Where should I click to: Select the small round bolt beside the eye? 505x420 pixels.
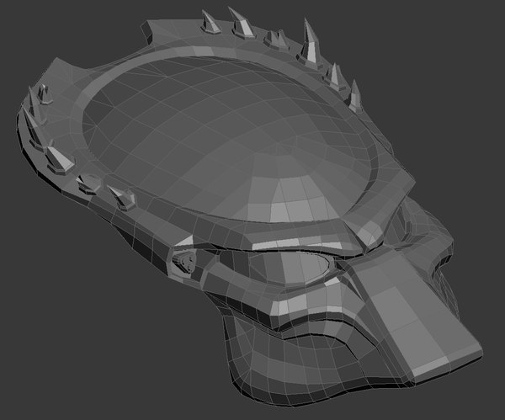[x=185, y=262]
